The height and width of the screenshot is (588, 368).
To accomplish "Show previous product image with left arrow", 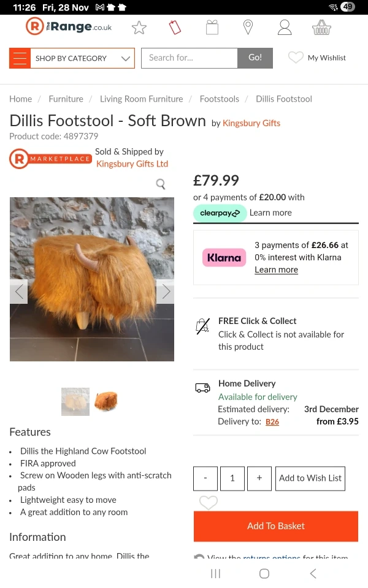I will click(x=19, y=292).
